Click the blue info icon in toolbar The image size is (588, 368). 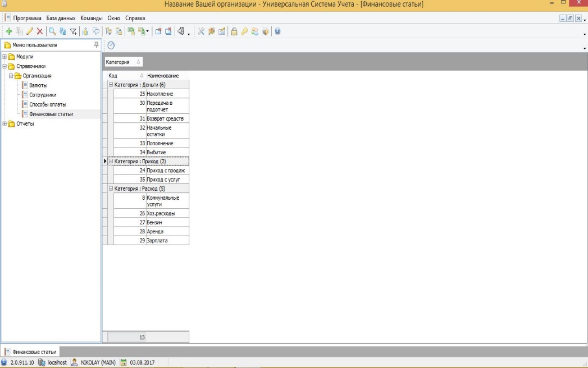277,31
